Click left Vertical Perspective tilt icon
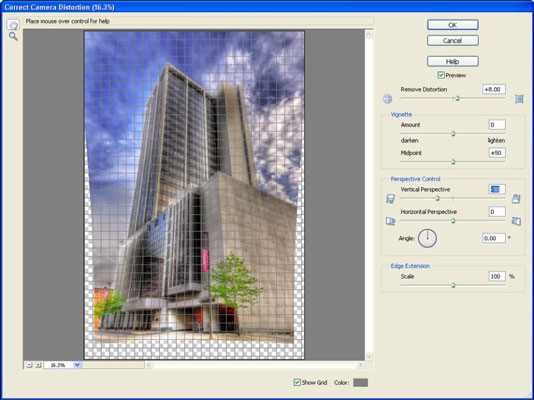 [x=390, y=198]
